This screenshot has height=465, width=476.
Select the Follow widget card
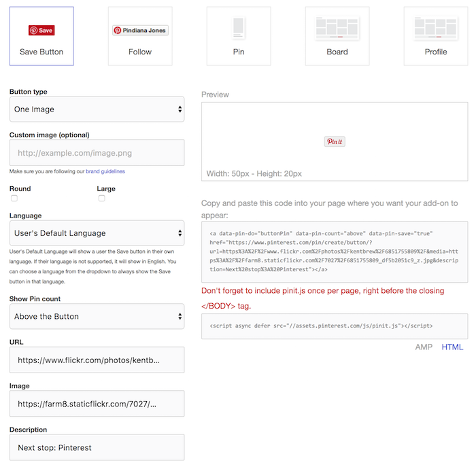point(140,36)
